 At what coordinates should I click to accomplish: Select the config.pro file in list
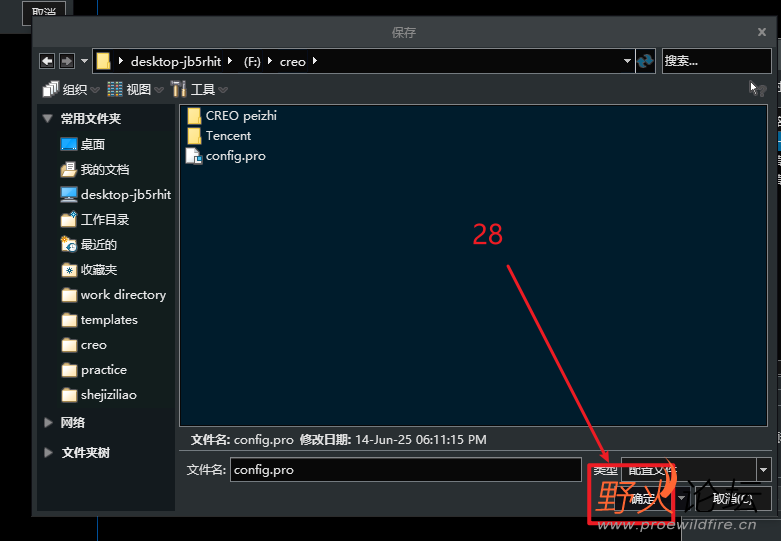pyautogui.click(x=226, y=156)
